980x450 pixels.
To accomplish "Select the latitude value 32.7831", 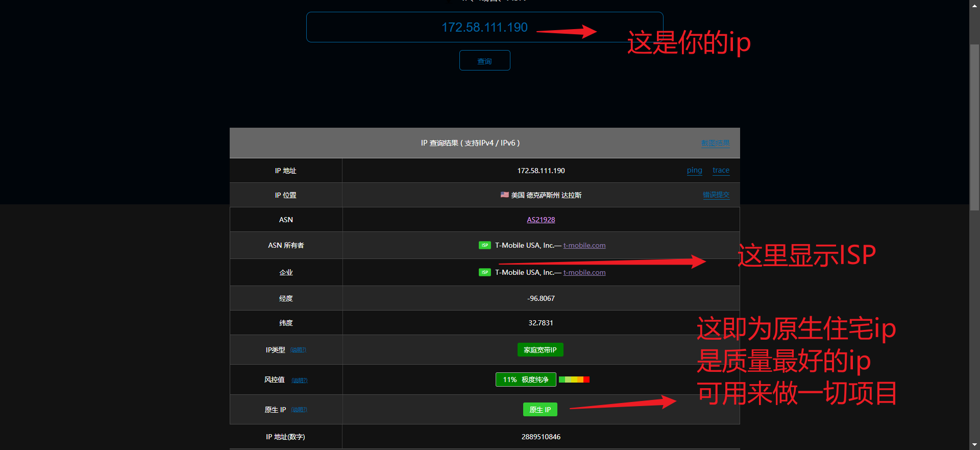I will click(x=541, y=323).
